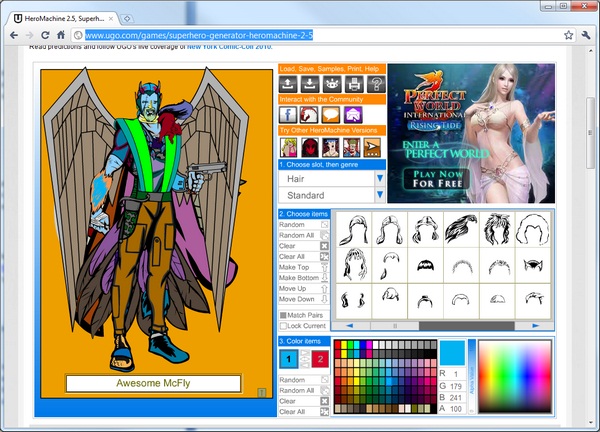Click inside the rainbow color spectrum picker

point(515,376)
